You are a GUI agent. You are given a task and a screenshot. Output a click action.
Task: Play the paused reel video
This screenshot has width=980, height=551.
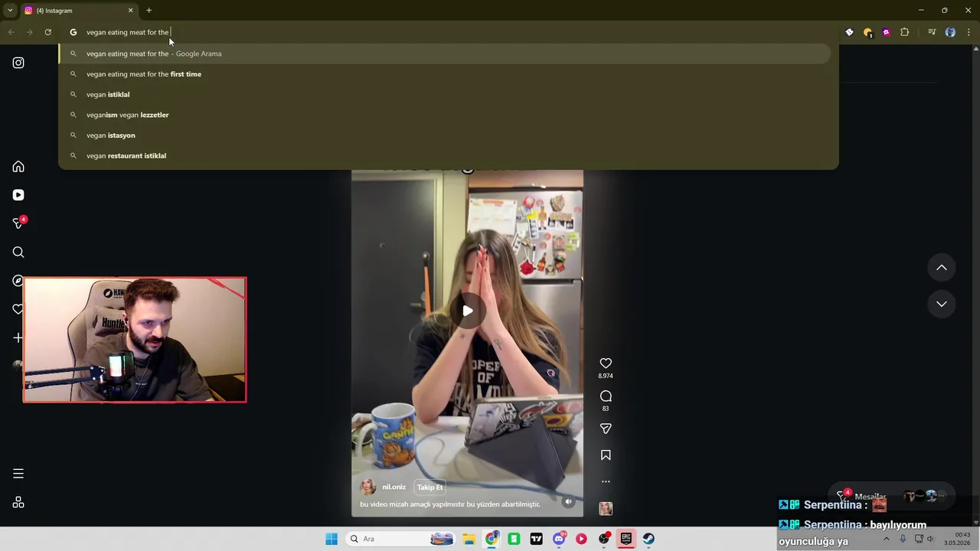(x=467, y=311)
